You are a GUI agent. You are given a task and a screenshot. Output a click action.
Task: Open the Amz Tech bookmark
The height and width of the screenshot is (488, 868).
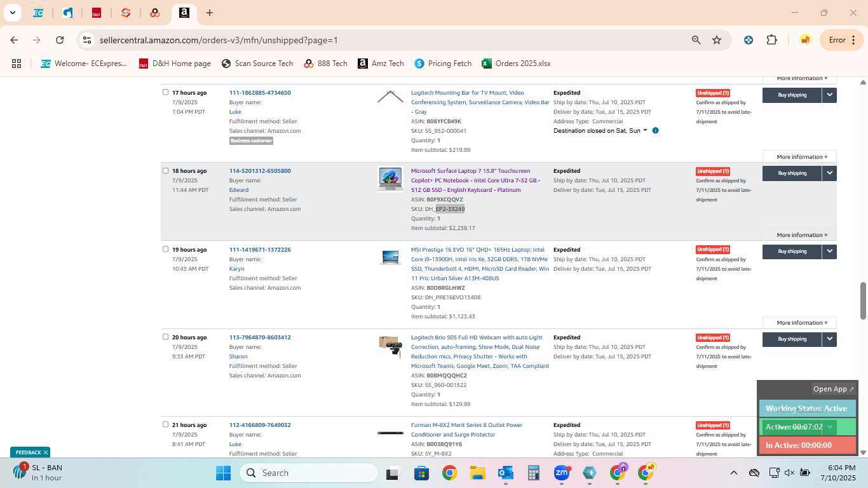click(x=381, y=64)
